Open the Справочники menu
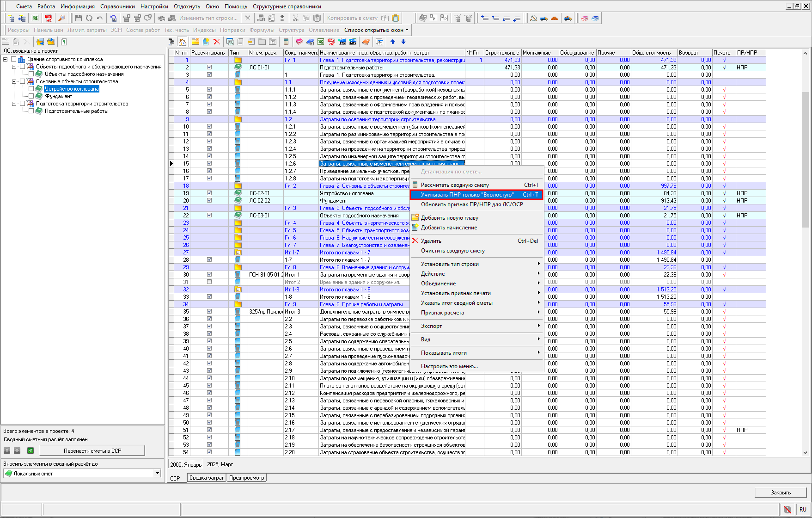Viewport: 812px width, 518px height. [117, 6]
